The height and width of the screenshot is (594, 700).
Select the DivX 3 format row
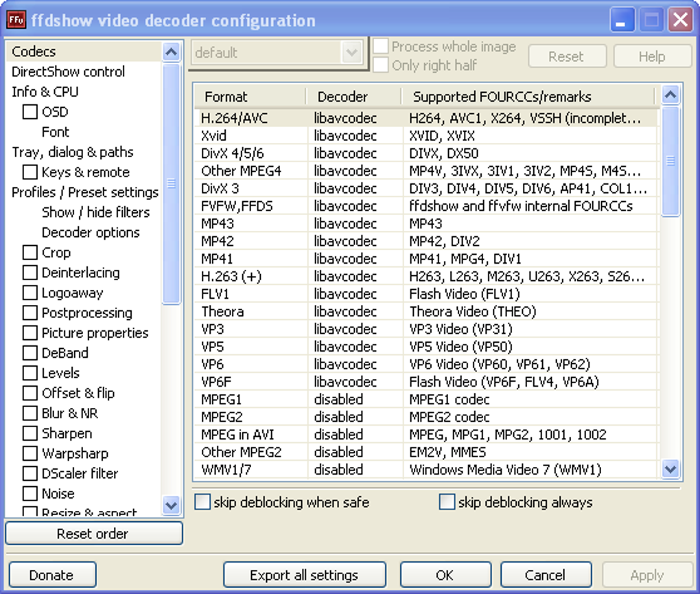pos(426,188)
